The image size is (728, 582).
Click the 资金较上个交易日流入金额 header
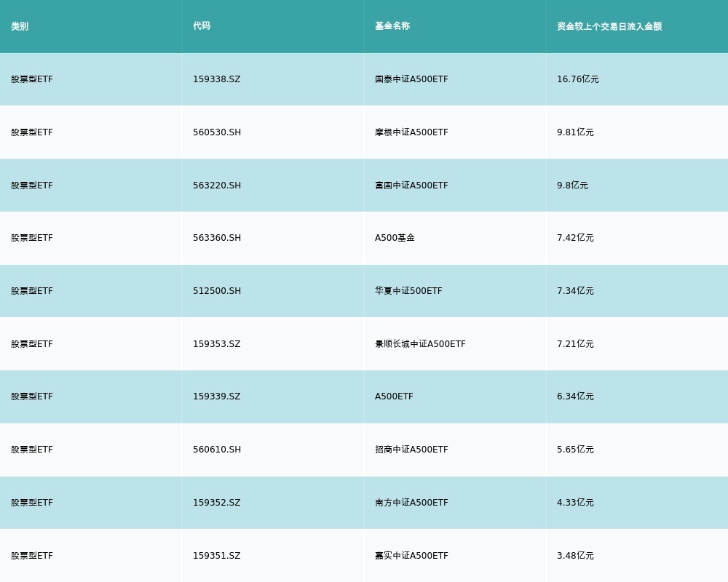click(609, 26)
